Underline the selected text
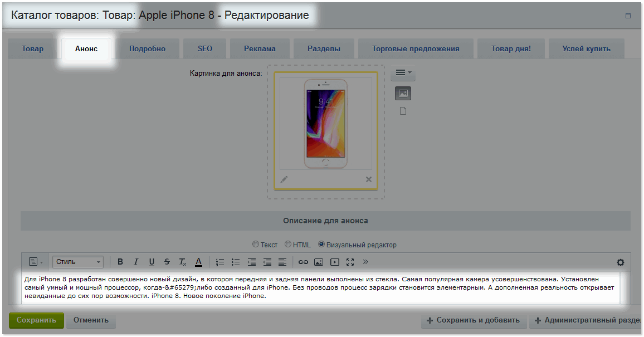 click(x=152, y=262)
